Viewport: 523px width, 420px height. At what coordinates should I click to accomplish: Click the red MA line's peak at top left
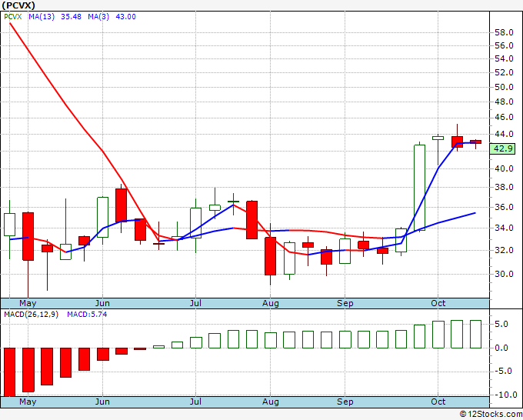click(11, 25)
